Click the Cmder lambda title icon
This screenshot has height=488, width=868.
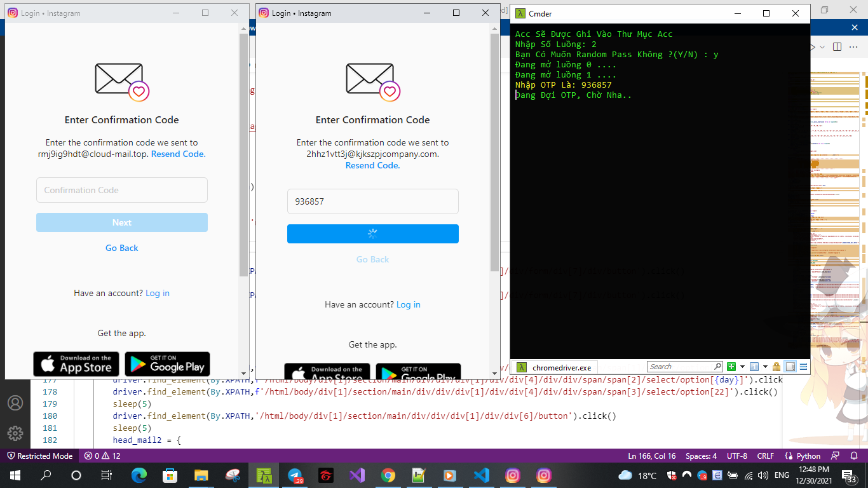(520, 13)
